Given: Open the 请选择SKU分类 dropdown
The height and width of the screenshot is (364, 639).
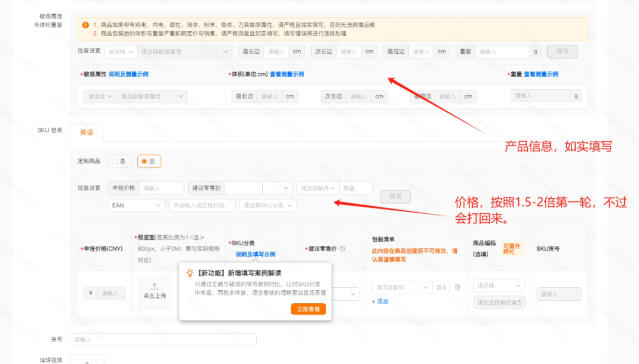Looking at the screenshot, I should click(266, 205).
